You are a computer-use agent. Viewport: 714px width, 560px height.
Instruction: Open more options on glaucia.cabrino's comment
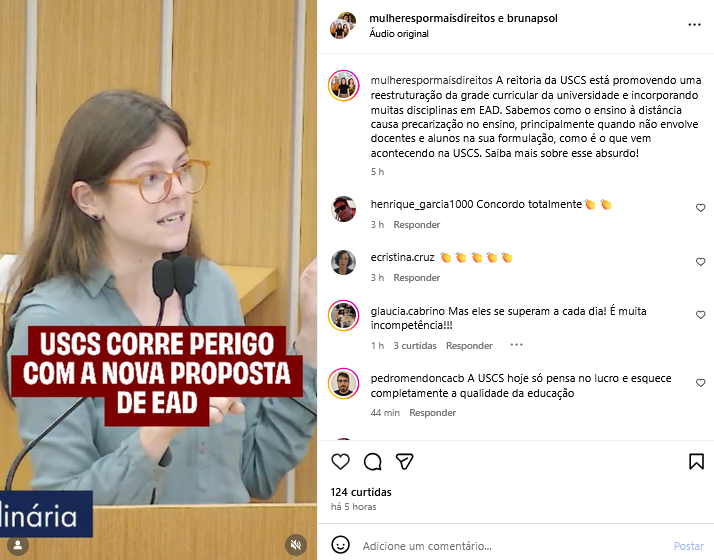pos(516,345)
